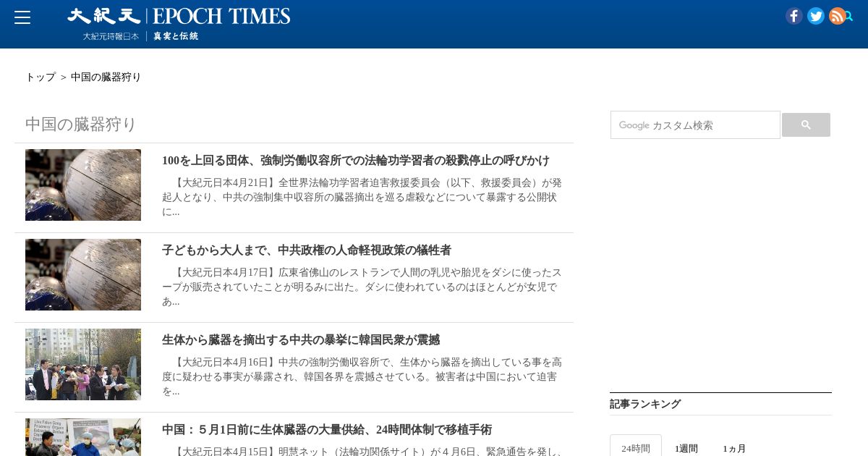Click excerpt text 【大紀元日本4月21日】
The image size is (868, 456).
click(x=362, y=197)
